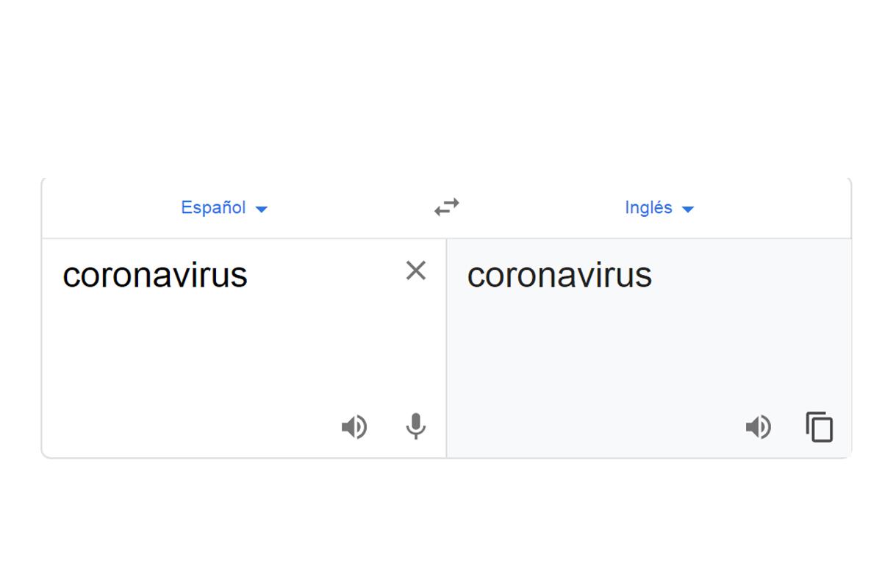The height and width of the screenshot is (588, 882).
Task: Click the microphone icon to dictate text
Action: click(x=415, y=426)
